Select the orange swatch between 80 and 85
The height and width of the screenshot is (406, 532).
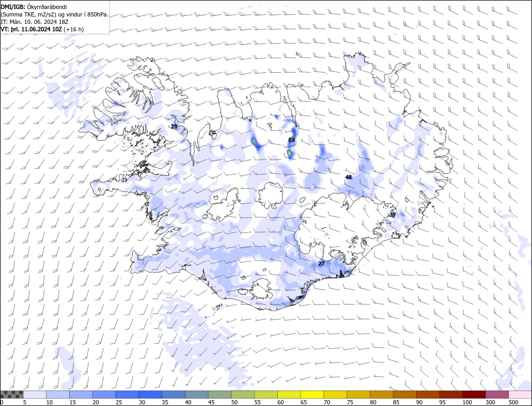click(x=381, y=394)
